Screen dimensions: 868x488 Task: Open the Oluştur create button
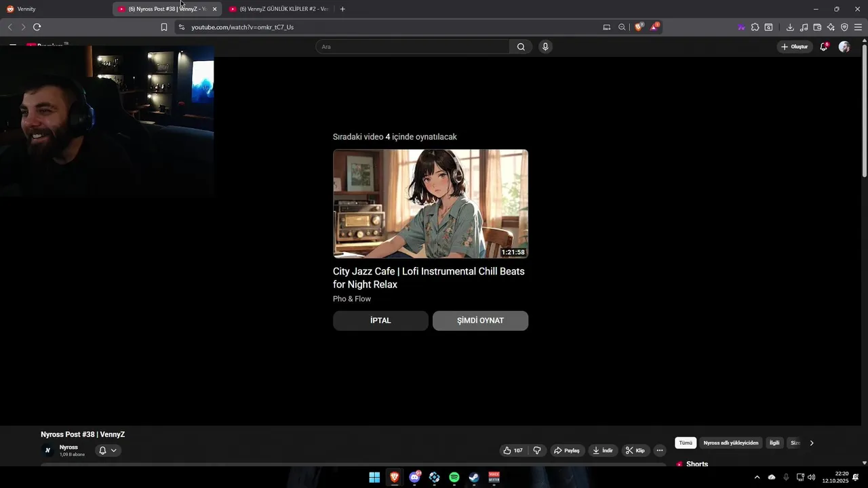tap(795, 47)
